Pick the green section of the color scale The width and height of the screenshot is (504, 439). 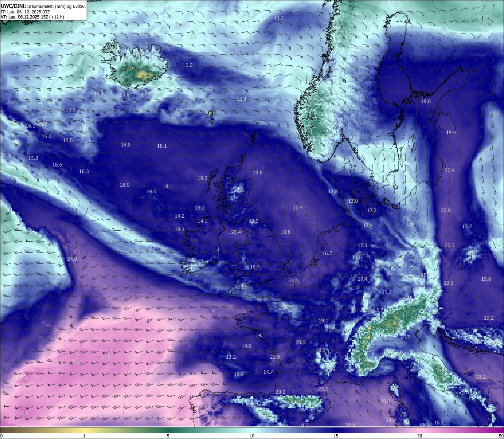168,430
